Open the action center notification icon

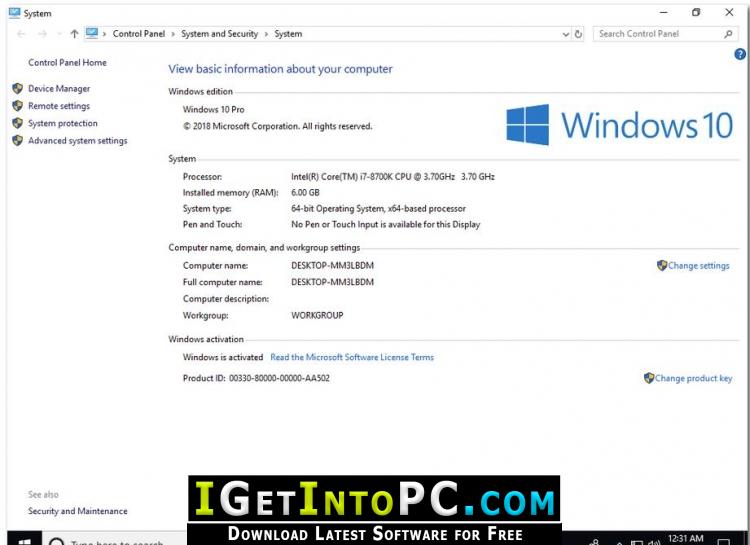(x=724, y=542)
